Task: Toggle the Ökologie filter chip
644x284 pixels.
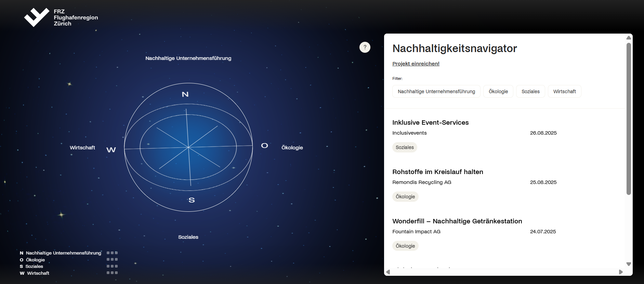Action: click(x=498, y=91)
